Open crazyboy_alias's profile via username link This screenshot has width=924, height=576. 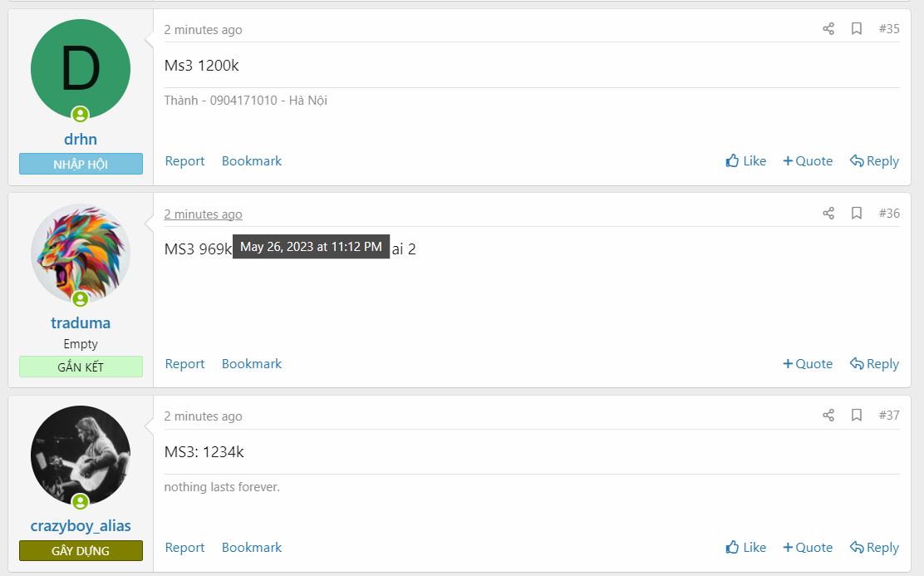click(81, 525)
